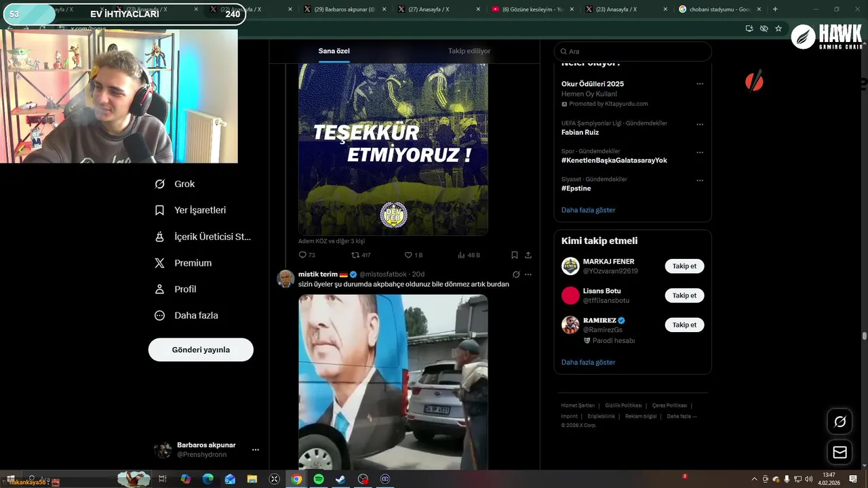Screen dimensions: 868x488
Task: Open Chrome from the taskbar
Action: coord(296,479)
